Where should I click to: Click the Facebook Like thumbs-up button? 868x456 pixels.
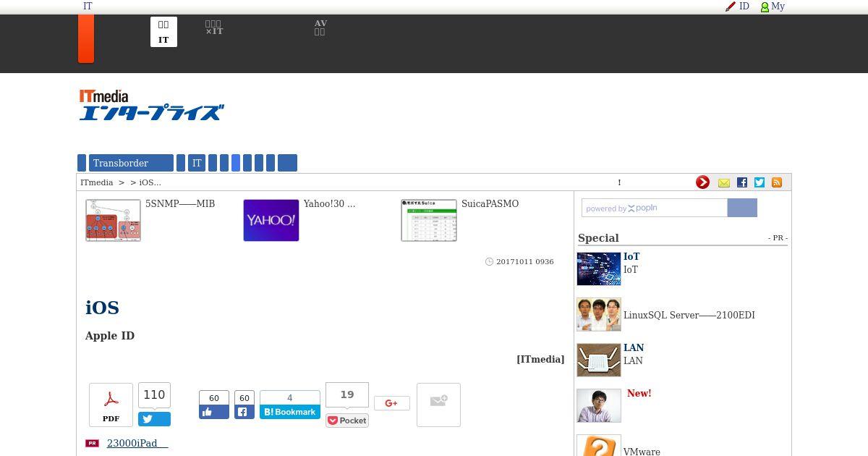click(x=214, y=412)
